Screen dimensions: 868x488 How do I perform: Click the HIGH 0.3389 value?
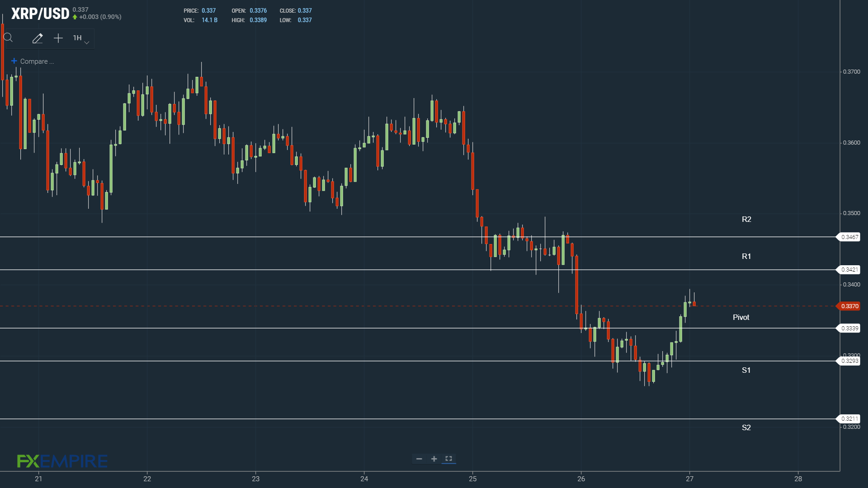pyautogui.click(x=258, y=20)
